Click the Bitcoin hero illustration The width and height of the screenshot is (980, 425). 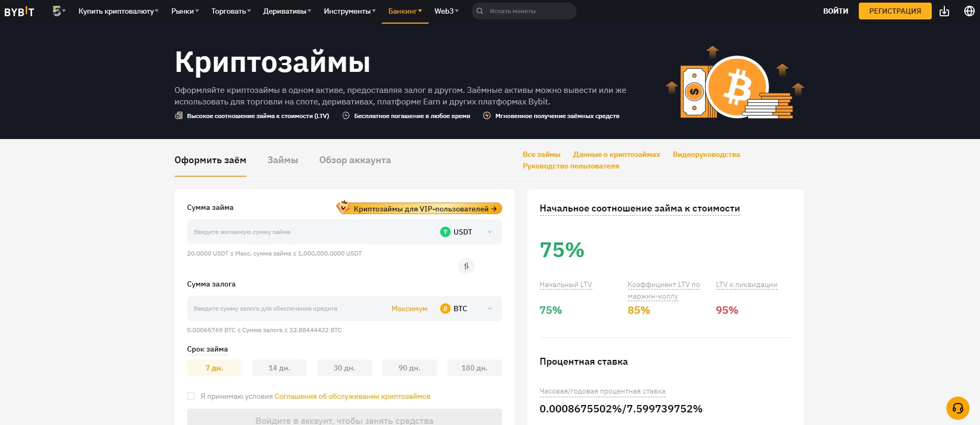(734, 82)
